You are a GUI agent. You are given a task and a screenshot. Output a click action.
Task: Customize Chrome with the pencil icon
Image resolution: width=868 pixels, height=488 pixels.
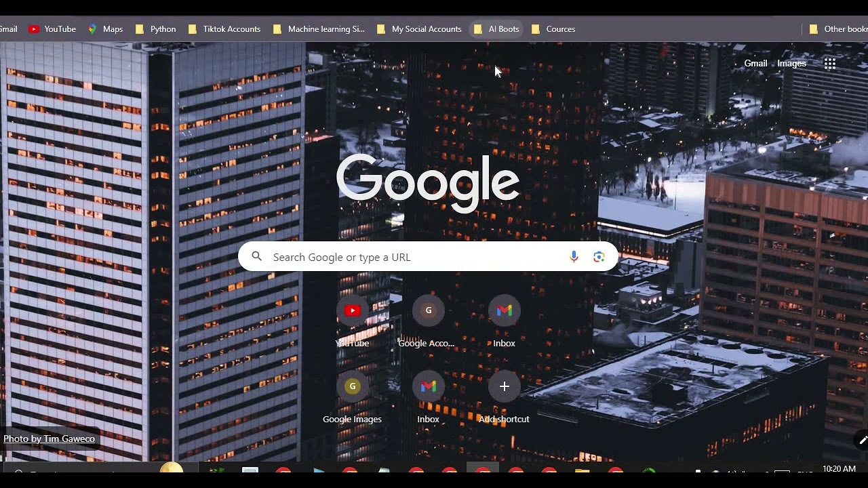click(863, 440)
